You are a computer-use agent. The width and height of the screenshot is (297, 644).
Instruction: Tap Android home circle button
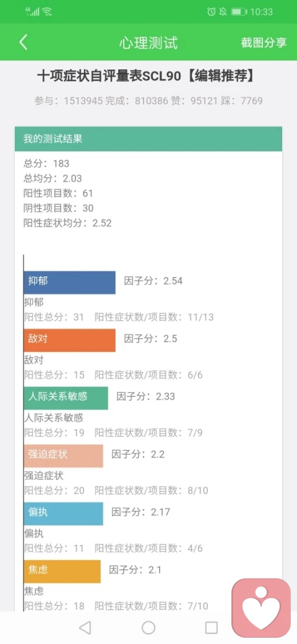click(x=148, y=627)
